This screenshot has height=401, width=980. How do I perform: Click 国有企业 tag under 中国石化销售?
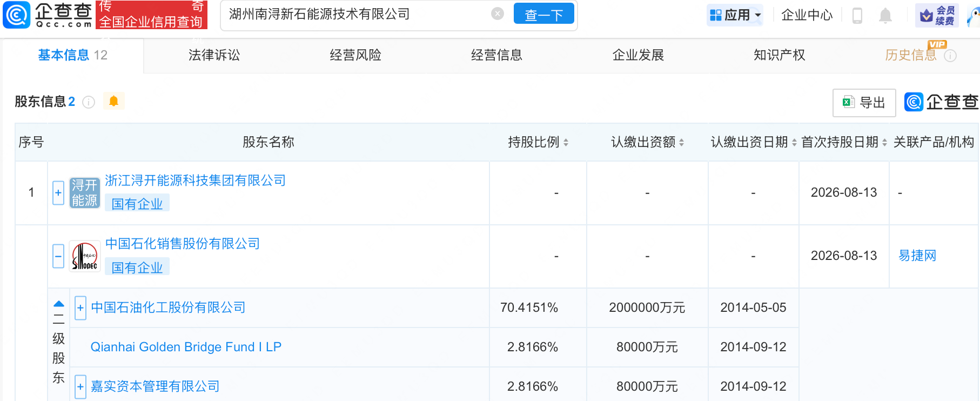[x=137, y=268]
